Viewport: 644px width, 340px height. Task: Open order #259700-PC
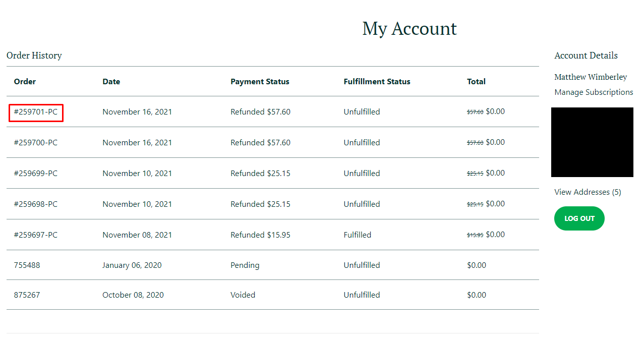coord(36,143)
